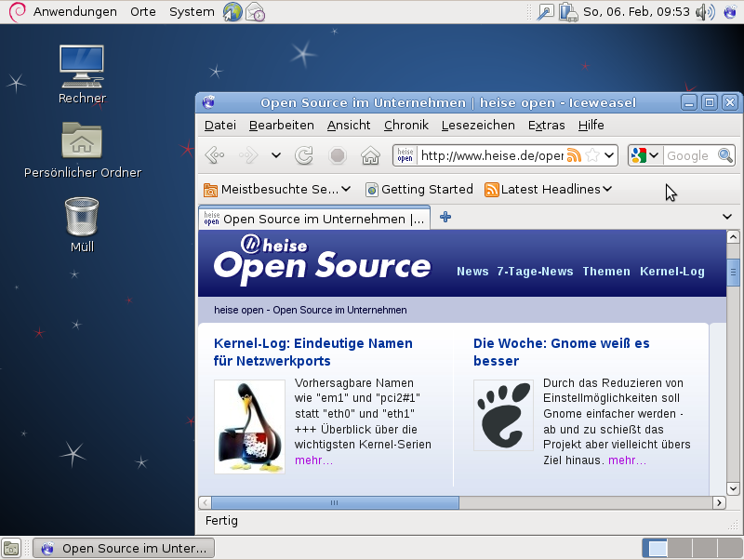
Task: Click the vertical scrollbar down arrow
Action: pyautogui.click(x=733, y=488)
